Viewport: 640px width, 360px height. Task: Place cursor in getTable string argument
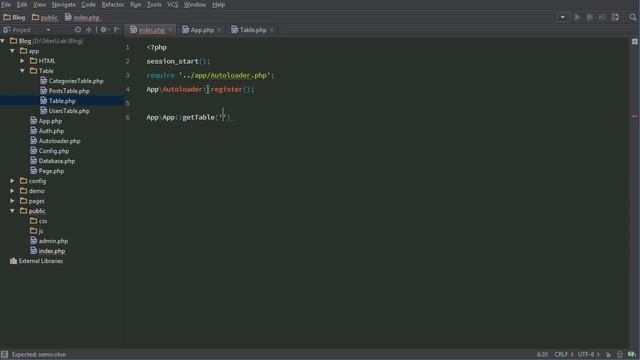point(223,117)
